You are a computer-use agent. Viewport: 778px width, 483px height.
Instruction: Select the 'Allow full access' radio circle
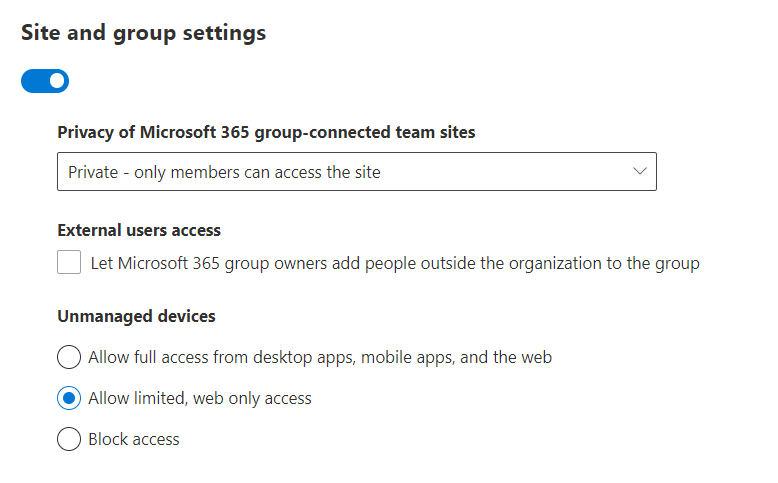point(69,357)
